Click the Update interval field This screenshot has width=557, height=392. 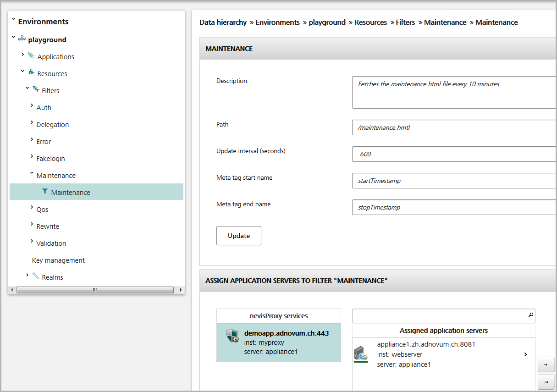point(454,154)
